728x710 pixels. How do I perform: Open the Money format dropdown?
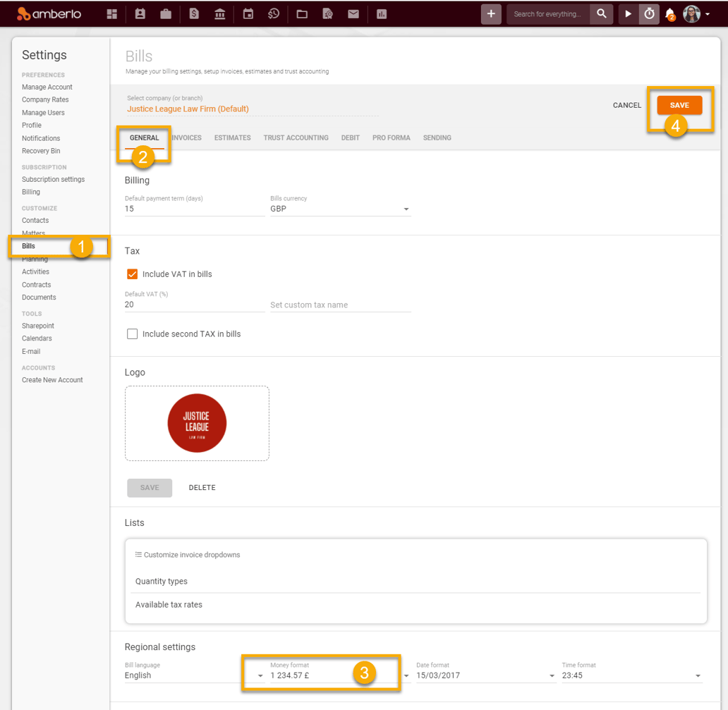tap(406, 675)
